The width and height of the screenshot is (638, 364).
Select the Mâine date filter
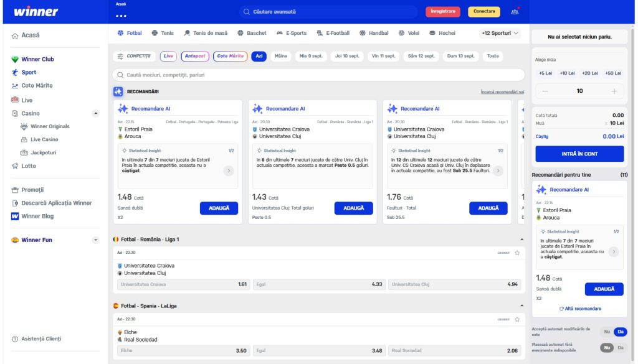(x=281, y=56)
